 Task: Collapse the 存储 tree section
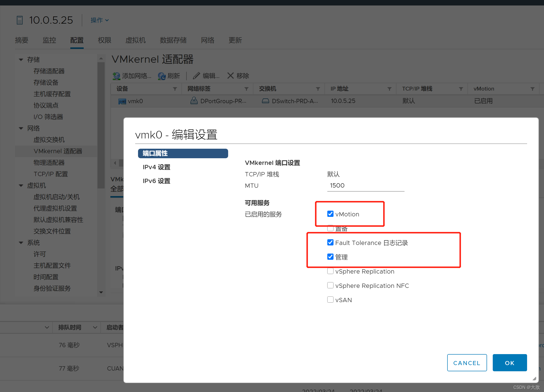click(x=21, y=60)
